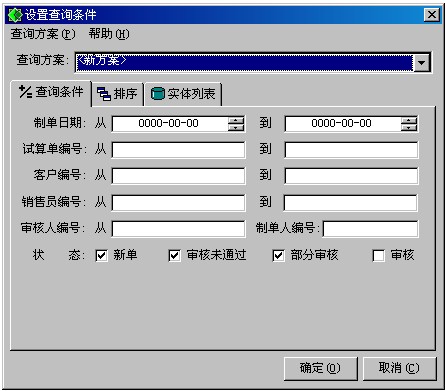This screenshot has width=445, height=391.
Task: Switch to the 排序 tab
Action: [117, 94]
